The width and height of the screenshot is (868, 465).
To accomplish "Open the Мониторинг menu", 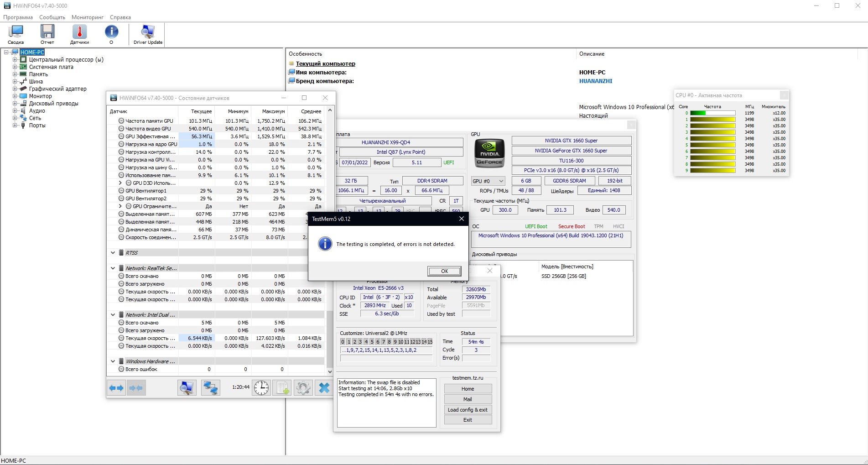I will coord(88,17).
